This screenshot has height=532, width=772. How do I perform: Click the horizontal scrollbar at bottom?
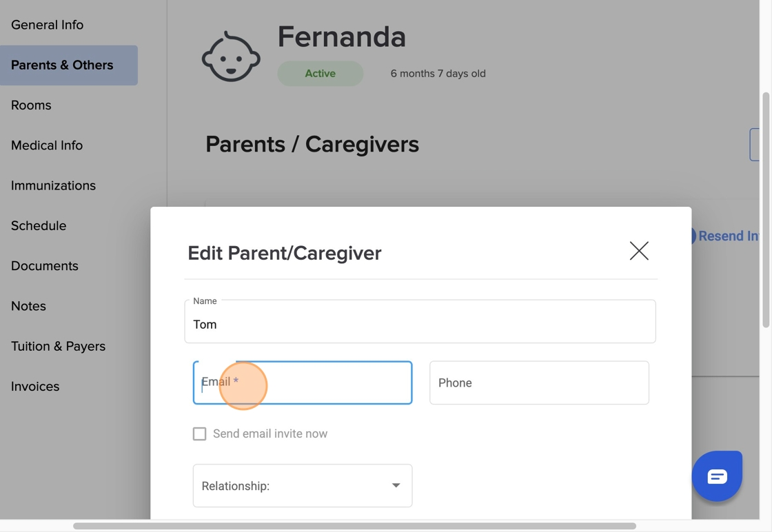click(354, 526)
